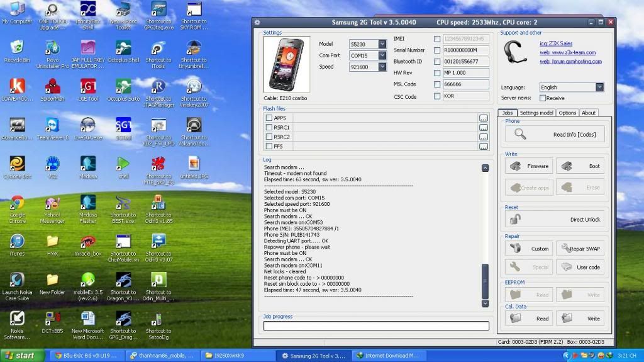Open Google Chrome desktop icon
This screenshot has height=362, width=644.
point(17,210)
